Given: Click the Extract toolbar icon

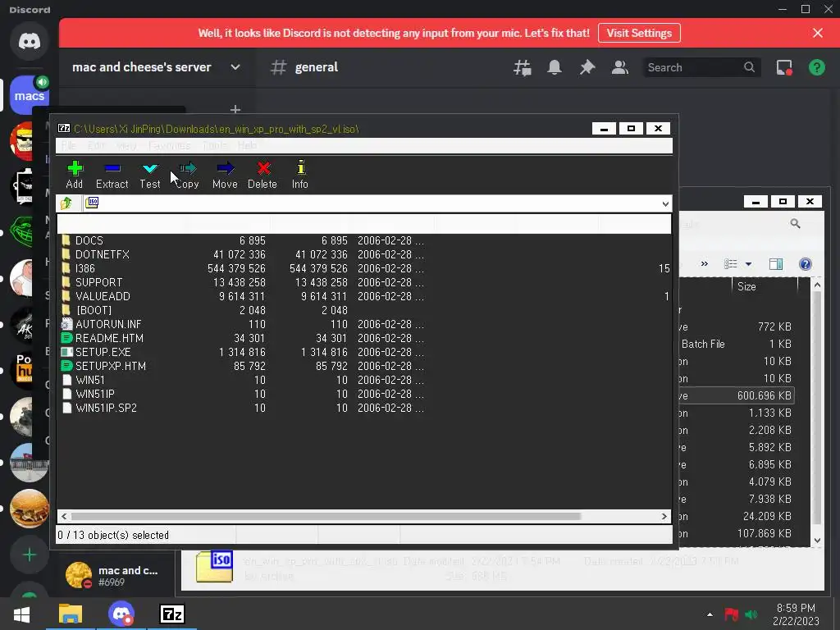Looking at the screenshot, I should (112, 175).
